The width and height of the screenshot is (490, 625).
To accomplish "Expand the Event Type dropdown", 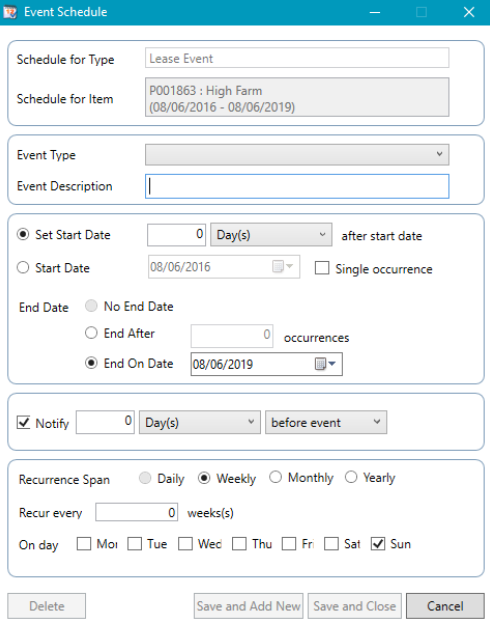I will 297,155.
